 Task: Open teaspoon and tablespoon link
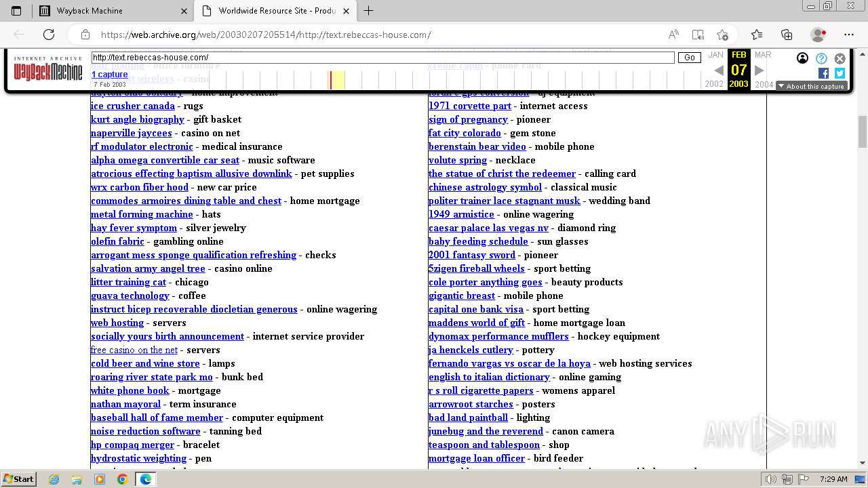[484, 445]
